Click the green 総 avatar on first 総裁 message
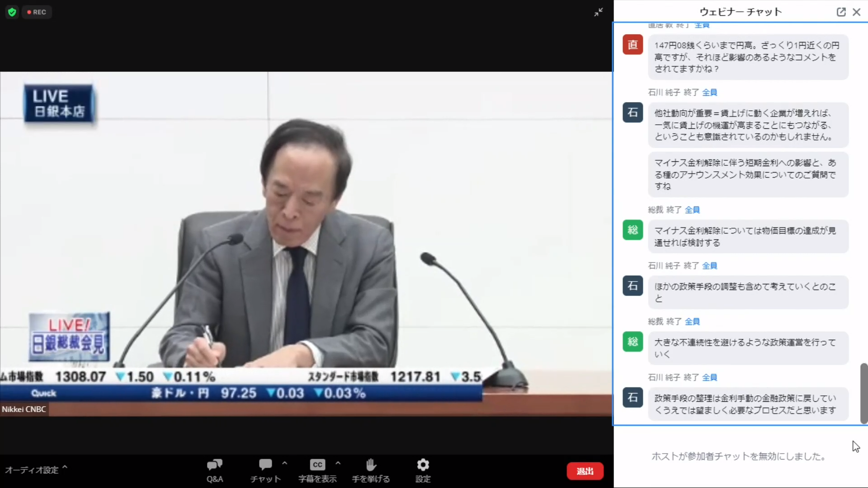This screenshot has height=488, width=868. [632, 230]
